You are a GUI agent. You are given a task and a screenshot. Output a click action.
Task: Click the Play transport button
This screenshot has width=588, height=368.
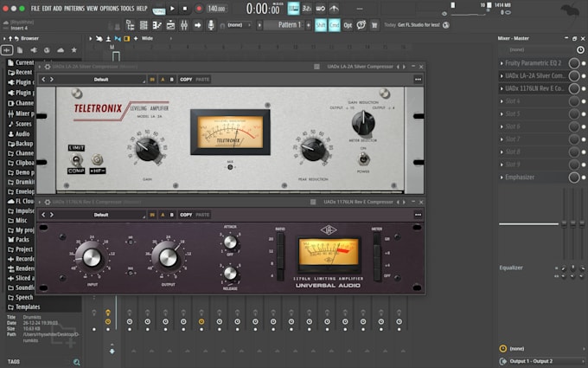[172, 9]
